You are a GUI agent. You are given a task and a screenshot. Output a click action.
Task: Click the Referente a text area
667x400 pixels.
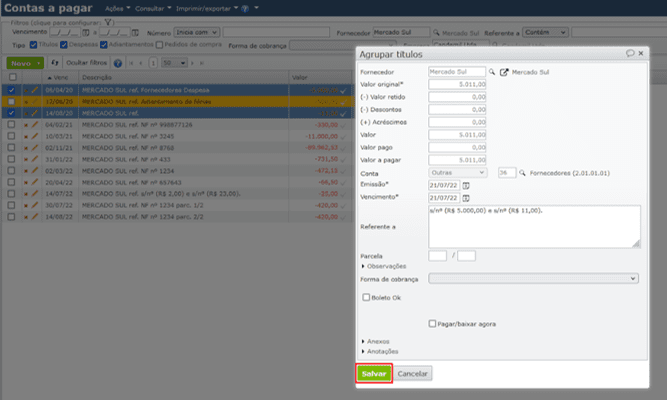tap(534, 226)
